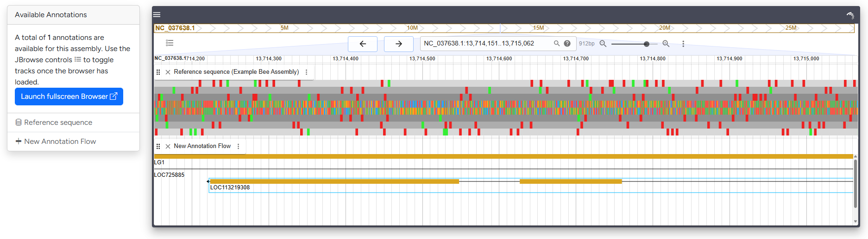The image size is (868, 239).
Task: Zoom out using the minus magnifier
Action: tap(603, 44)
